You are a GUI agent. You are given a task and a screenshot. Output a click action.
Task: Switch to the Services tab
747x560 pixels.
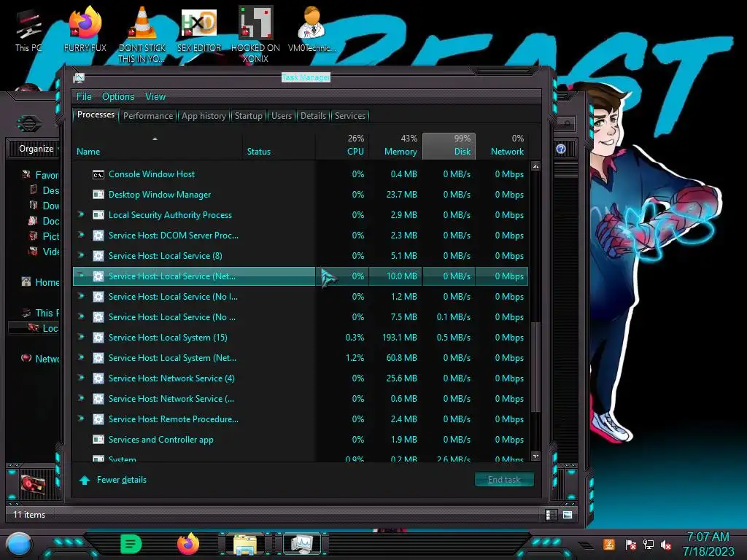point(350,116)
